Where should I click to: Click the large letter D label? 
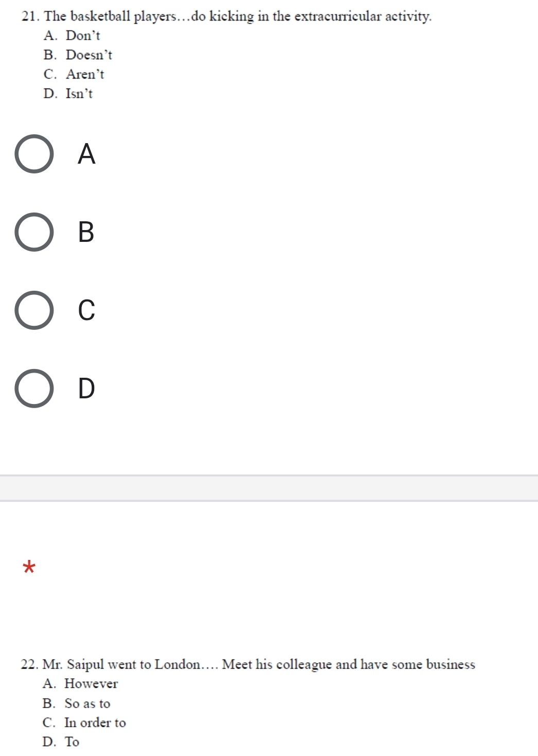coord(86,388)
